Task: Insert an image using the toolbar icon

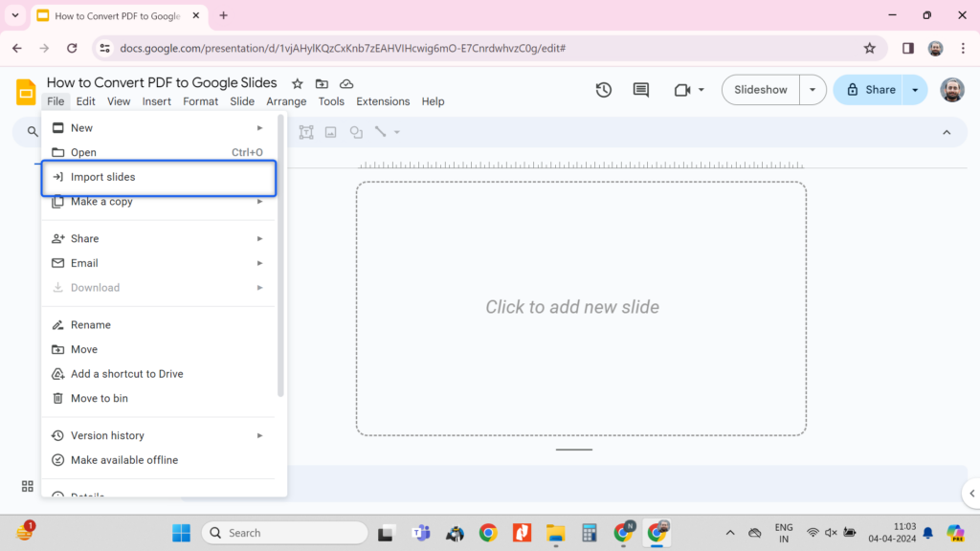Action: [329, 132]
